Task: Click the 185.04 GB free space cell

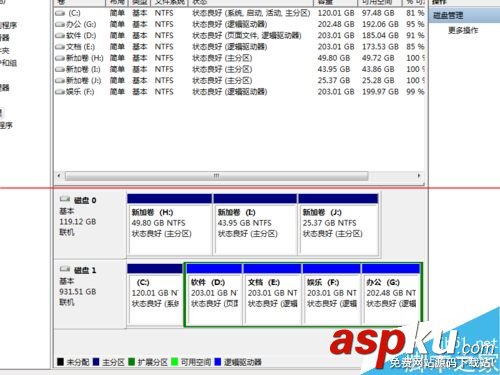Action: (380, 36)
